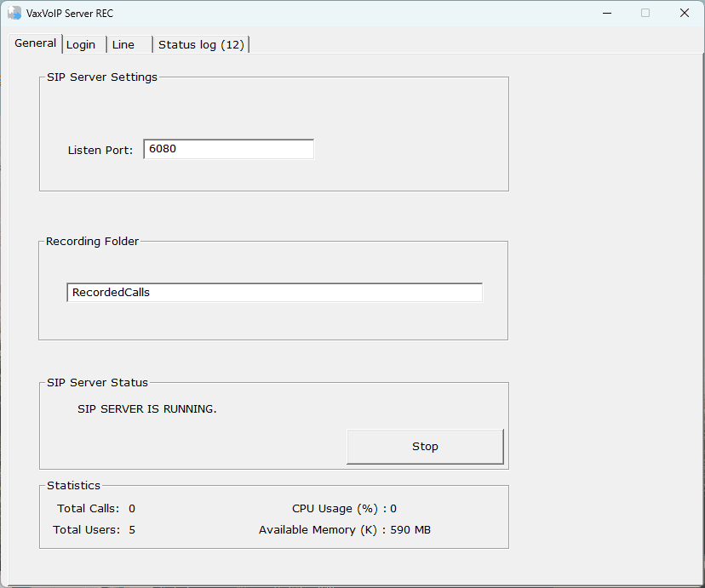
Task: Click the 'Recording Folder' group title
Action: click(92, 241)
